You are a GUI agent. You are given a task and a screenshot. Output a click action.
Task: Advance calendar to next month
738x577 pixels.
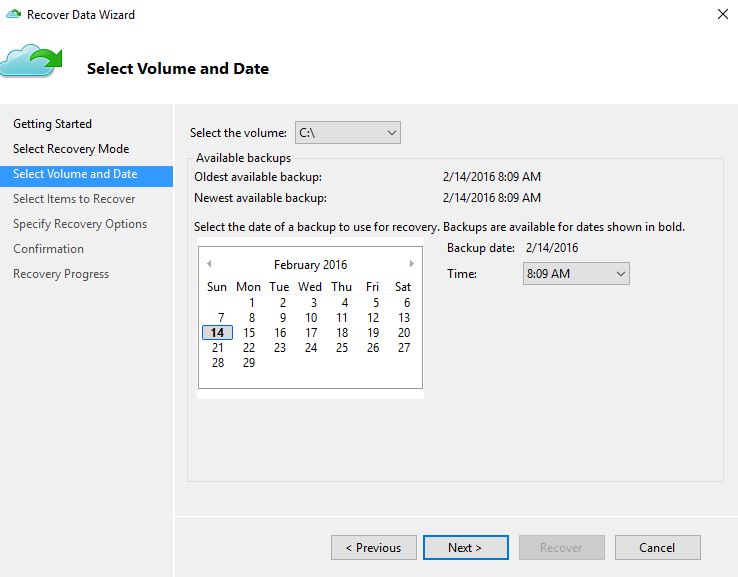pos(411,264)
